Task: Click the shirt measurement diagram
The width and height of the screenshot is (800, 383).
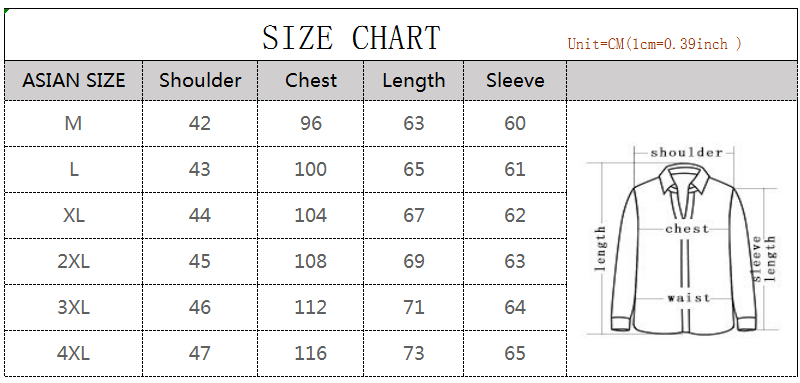Action: pos(682,240)
